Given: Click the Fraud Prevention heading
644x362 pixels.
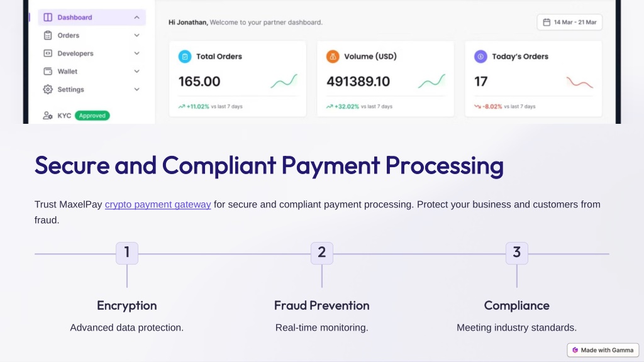Looking at the screenshot, I should (321, 305).
